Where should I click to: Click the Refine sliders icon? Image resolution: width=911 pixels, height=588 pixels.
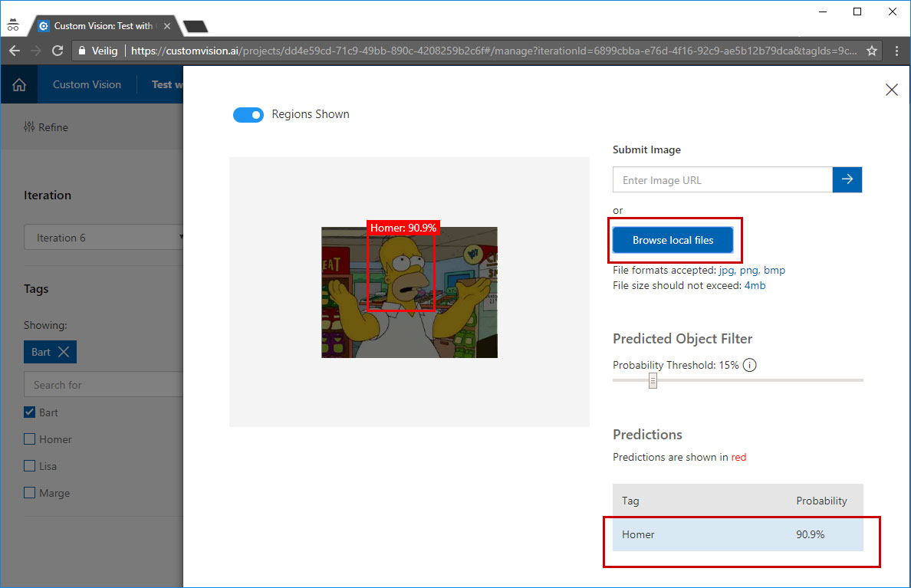coord(29,126)
